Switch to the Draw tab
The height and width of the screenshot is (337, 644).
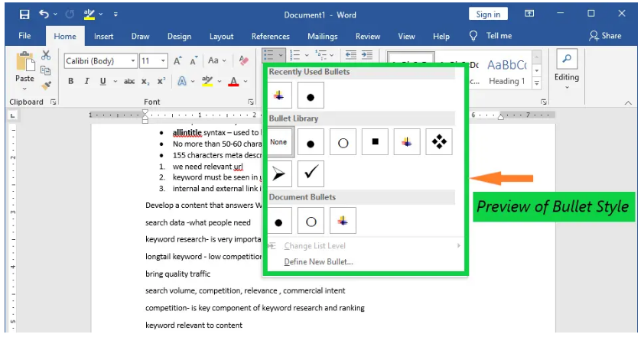pyautogui.click(x=141, y=36)
